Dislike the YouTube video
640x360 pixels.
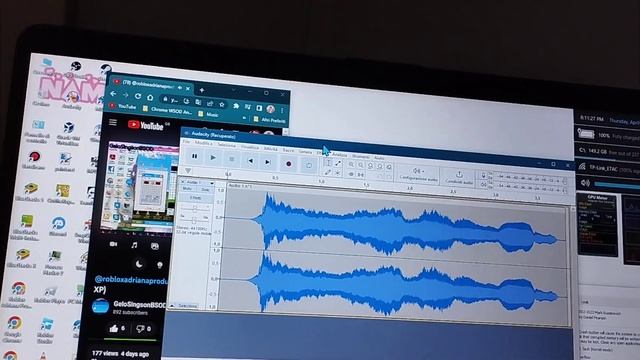pyautogui.click(x=143, y=328)
